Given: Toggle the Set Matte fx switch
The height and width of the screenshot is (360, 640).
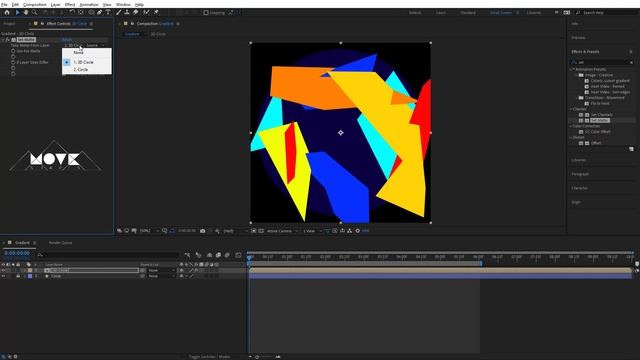Looking at the screenshot, I should [x=7, y=40].
